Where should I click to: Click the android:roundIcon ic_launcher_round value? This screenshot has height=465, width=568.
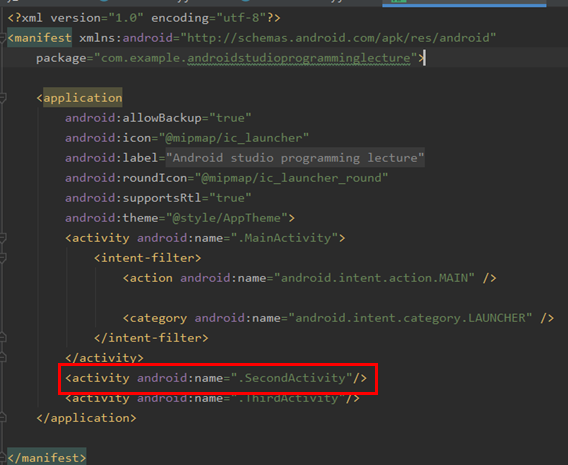pos(291,178)
